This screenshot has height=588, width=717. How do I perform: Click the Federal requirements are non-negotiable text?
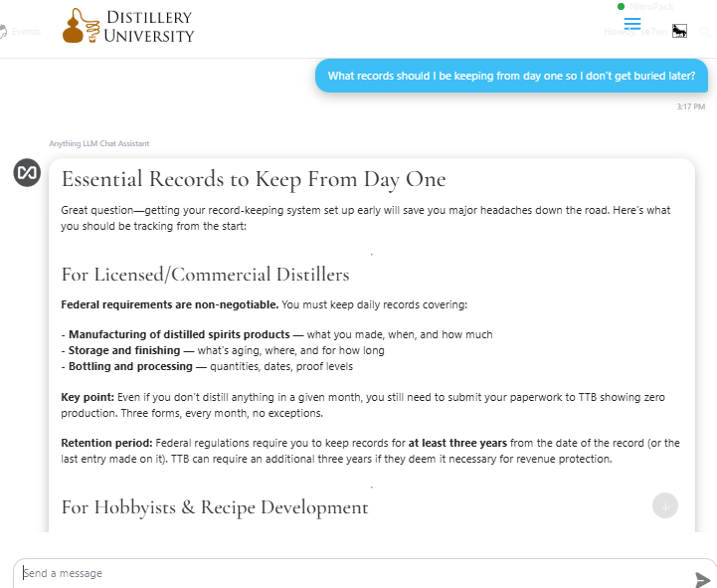click(170, 304)
